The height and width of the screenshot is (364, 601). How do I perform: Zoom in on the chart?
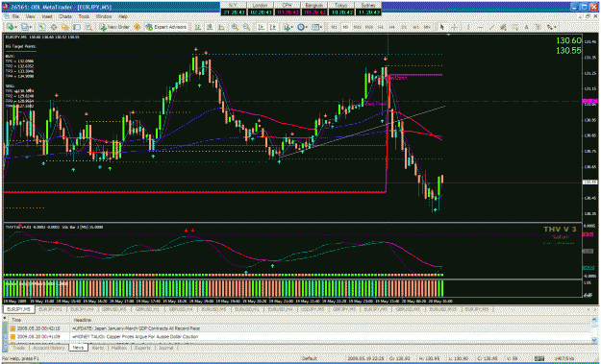pyautogui.click(x=235, y=27)
